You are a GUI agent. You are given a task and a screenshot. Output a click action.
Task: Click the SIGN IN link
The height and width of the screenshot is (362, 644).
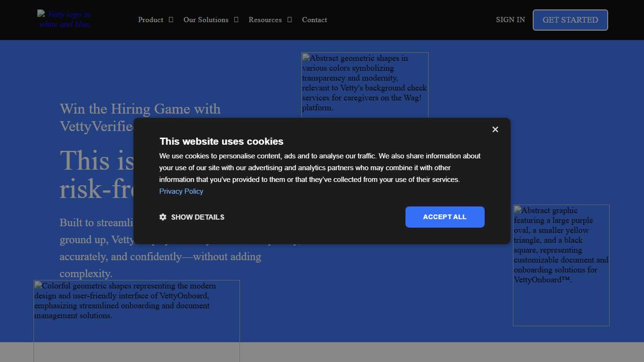click(510, 20)
